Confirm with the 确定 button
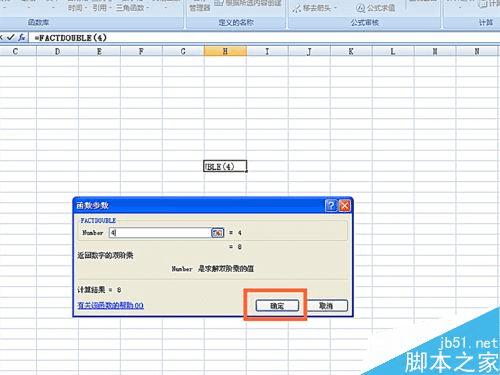 [x=277, y=306]
